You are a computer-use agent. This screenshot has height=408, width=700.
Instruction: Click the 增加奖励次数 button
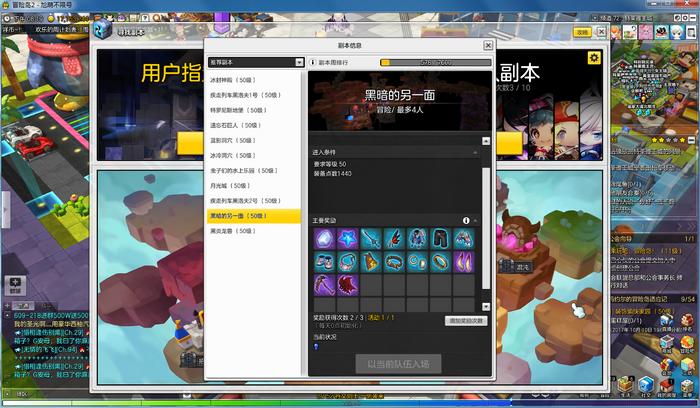point(466,321)
